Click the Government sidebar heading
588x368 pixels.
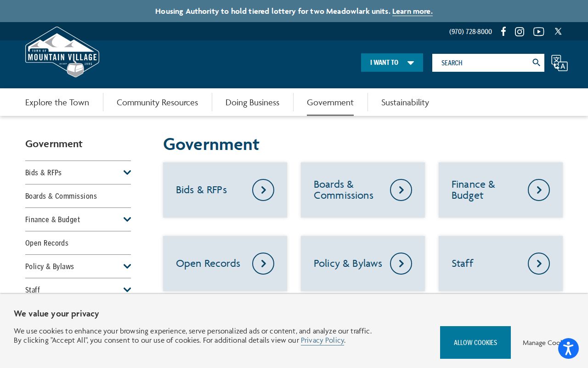click(x=54, y=144)
